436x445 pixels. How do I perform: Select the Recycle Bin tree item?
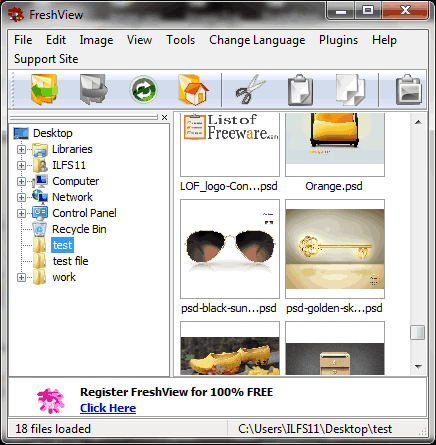[x=79, y=229]
